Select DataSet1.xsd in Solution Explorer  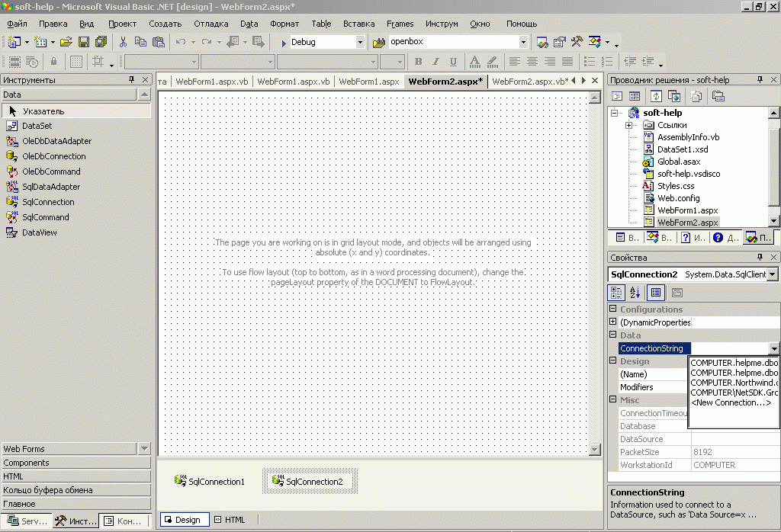coord(683,149)
